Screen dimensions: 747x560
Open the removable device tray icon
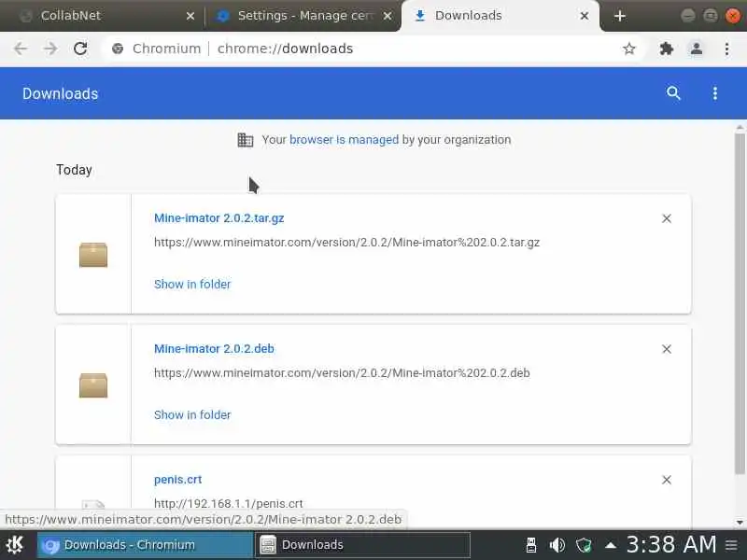531,545
